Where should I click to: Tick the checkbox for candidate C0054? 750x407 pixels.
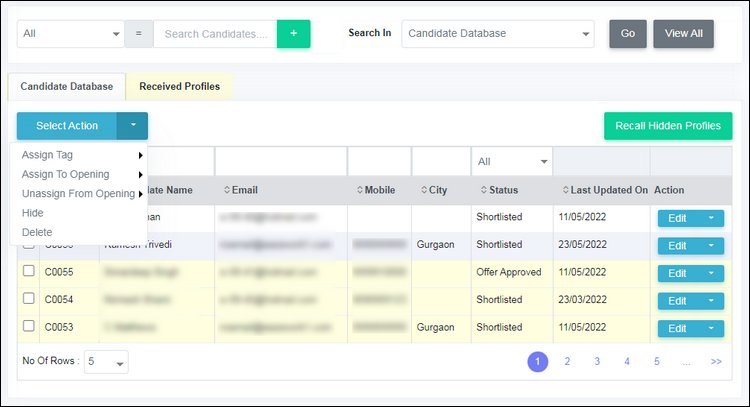29,298
